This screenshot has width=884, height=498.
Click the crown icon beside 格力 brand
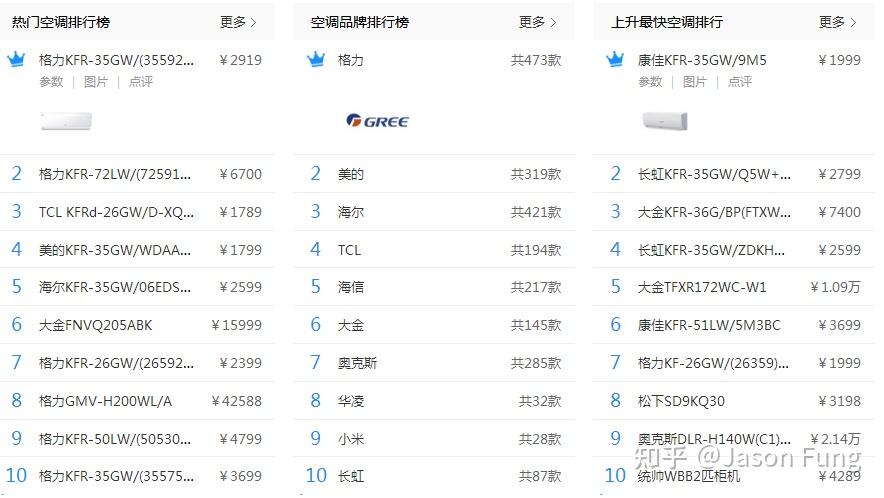click(x=316, y=59)
